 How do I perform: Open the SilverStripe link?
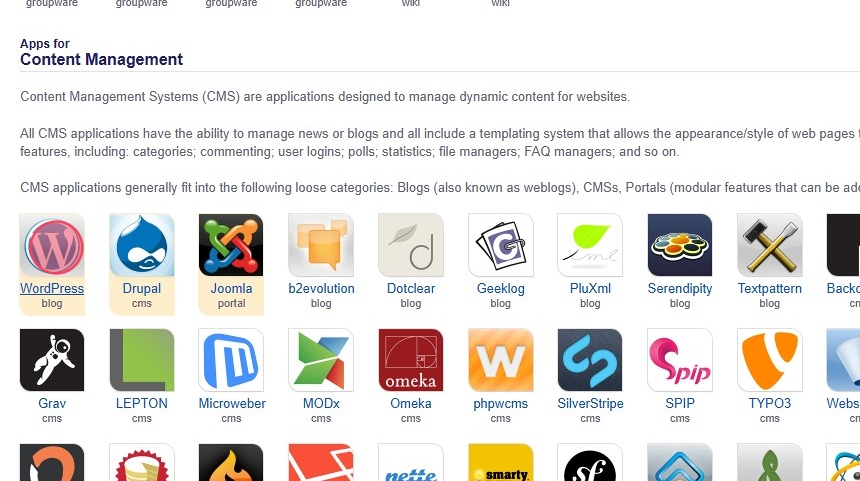(x=590, y=404)
